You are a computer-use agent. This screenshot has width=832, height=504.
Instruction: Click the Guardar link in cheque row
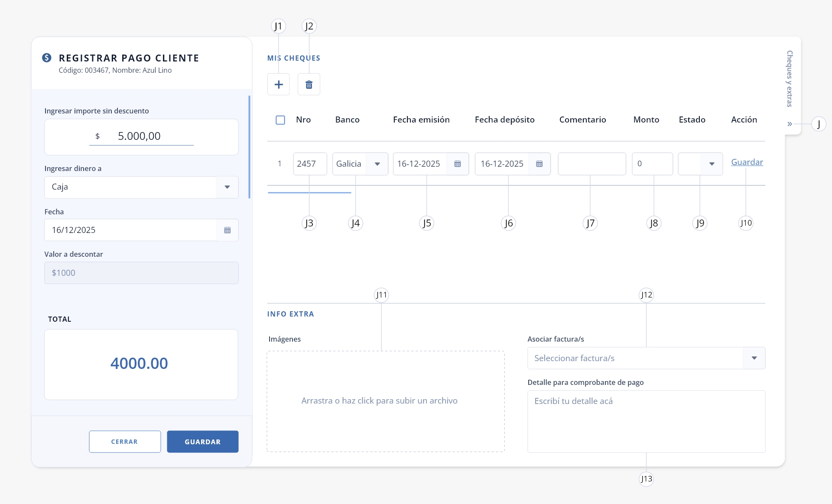(747, 162)
